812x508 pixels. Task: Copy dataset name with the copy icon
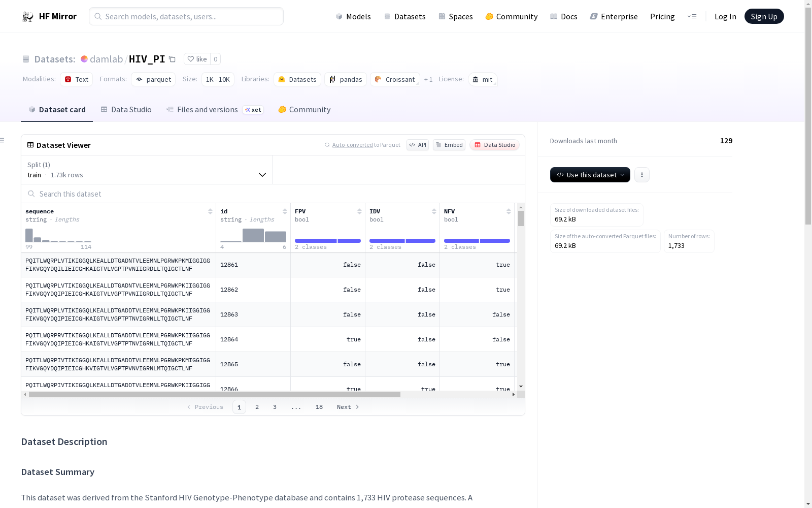(x=172, y=59)
